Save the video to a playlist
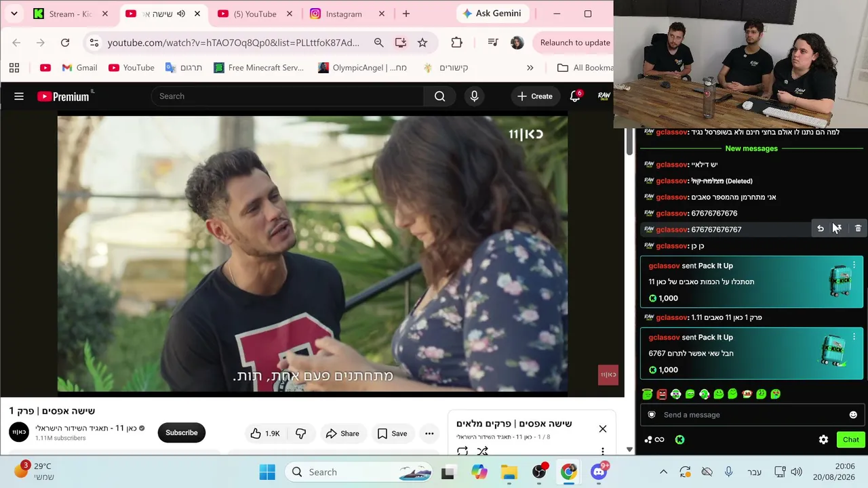The width and height of the screenshot is (868, 488). point(392,434)
